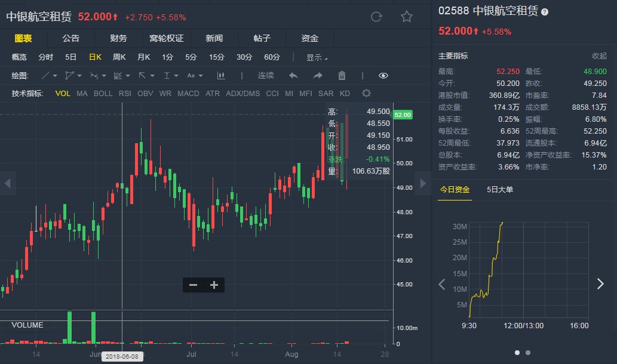Open the 帖子 posts tab
The image size is (617, 364).
click(262, 38)
